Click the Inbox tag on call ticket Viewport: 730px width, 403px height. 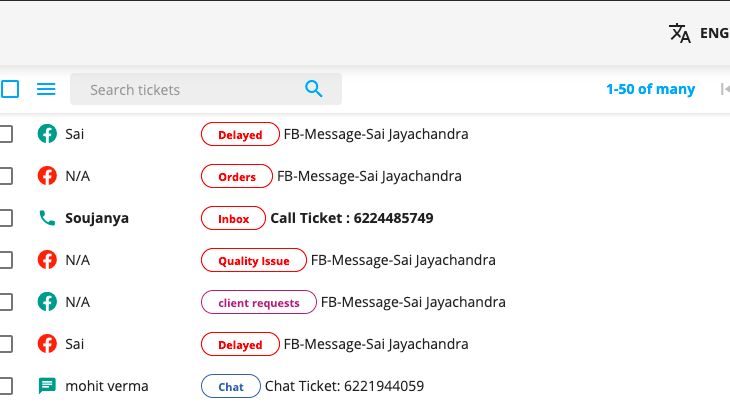233,218
